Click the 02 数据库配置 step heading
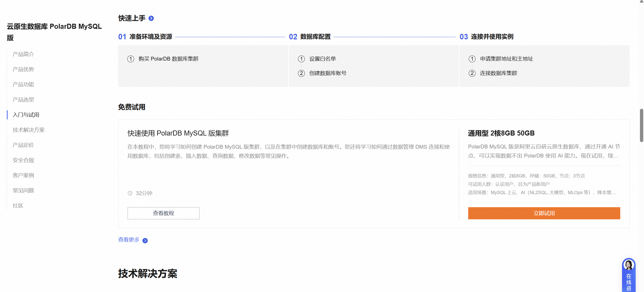This screenshot has height=292, width=644. (310, 37)
